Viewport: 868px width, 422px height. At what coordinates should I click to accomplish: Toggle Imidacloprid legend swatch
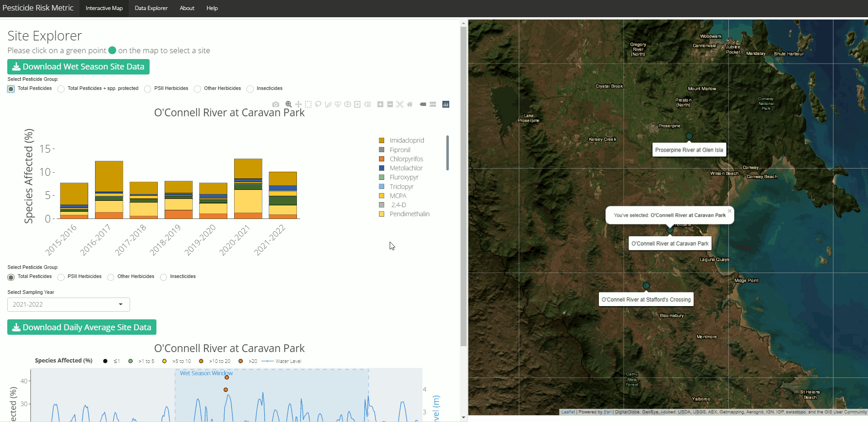click(381, 140)
